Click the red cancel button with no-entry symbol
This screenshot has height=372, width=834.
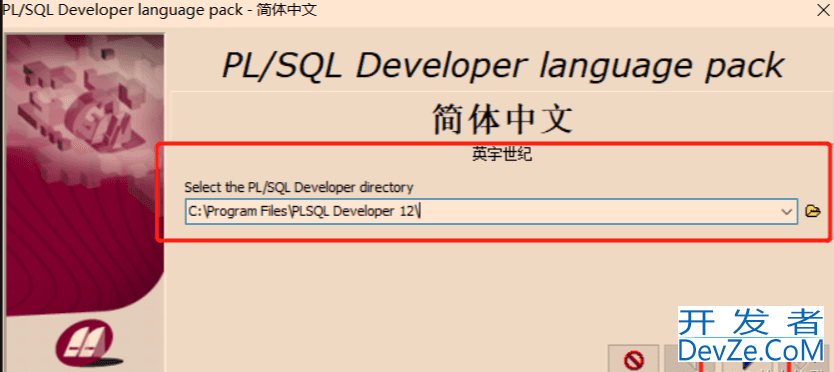[x=633, y=360]
